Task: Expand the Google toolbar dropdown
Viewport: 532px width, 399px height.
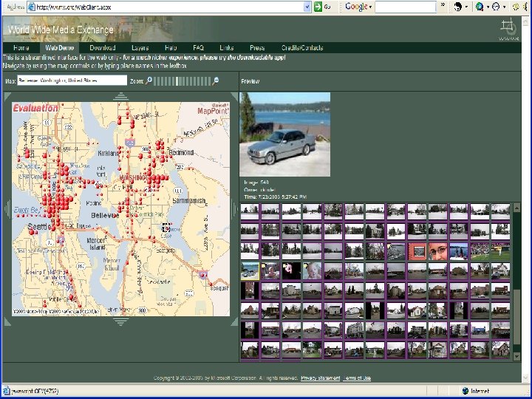Action: coord(370,7)
